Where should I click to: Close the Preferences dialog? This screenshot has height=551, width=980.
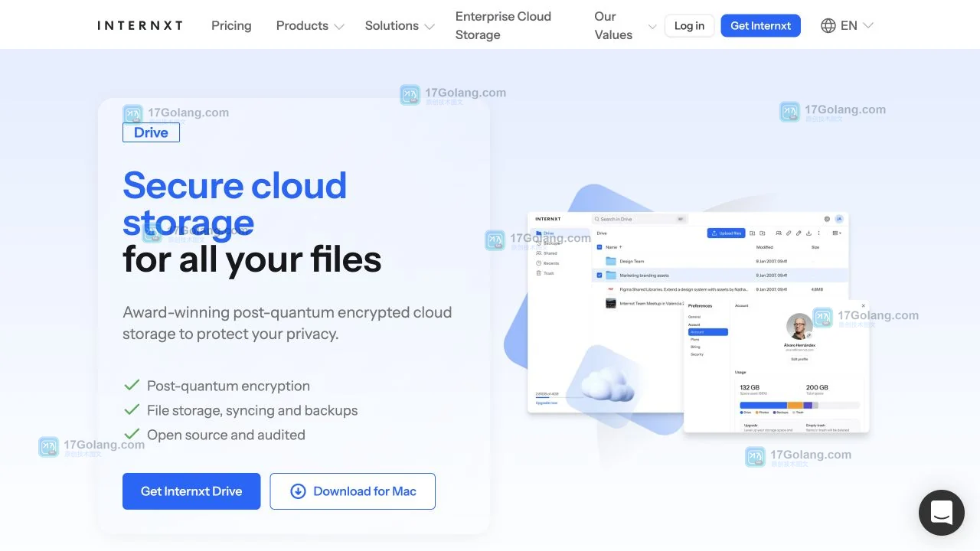(863, 305)
